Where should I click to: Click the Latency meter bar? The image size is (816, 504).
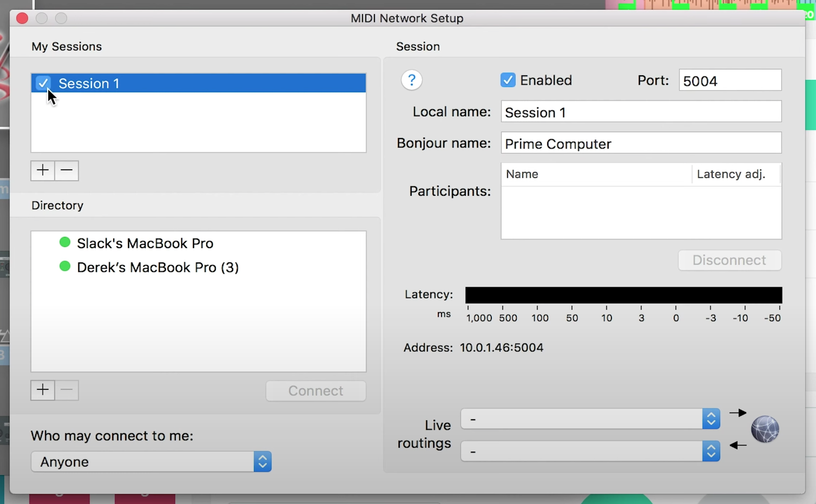623,295
